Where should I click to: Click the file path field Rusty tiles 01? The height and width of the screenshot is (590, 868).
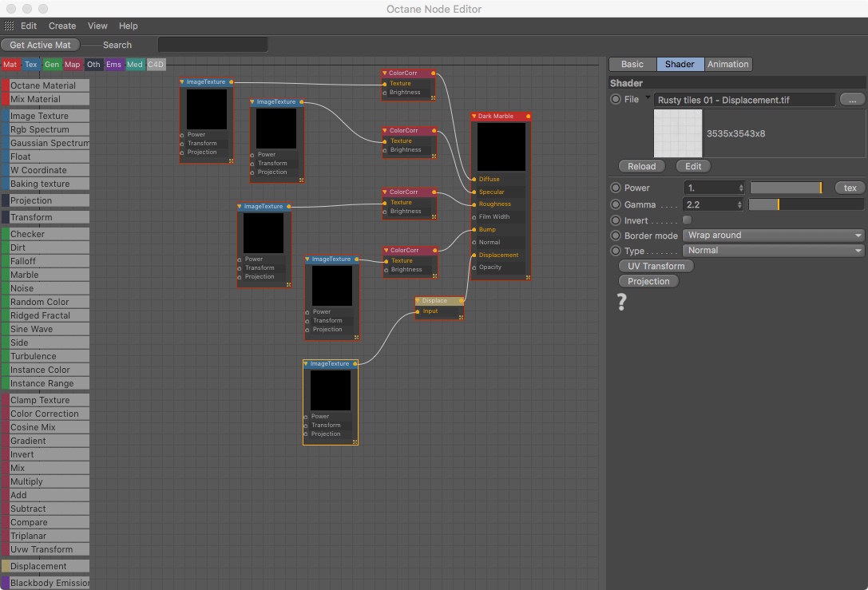tap(744, 100)
